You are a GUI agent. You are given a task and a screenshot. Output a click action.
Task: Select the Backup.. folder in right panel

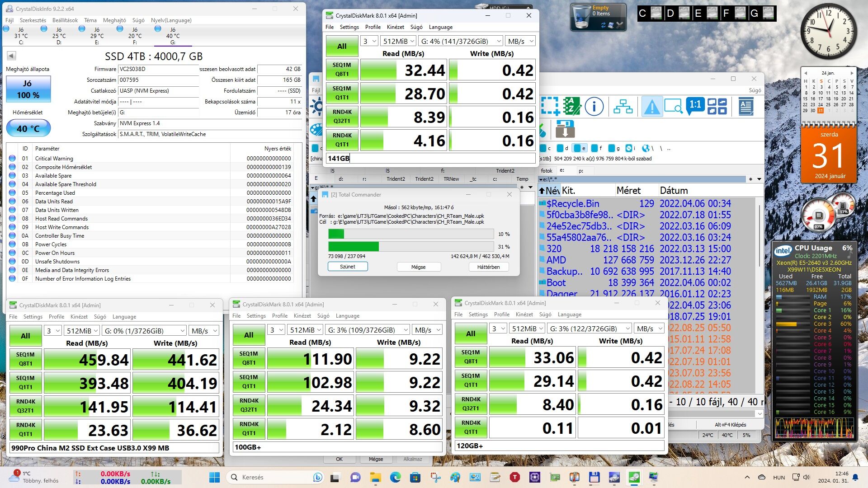[x=565, y=271]
